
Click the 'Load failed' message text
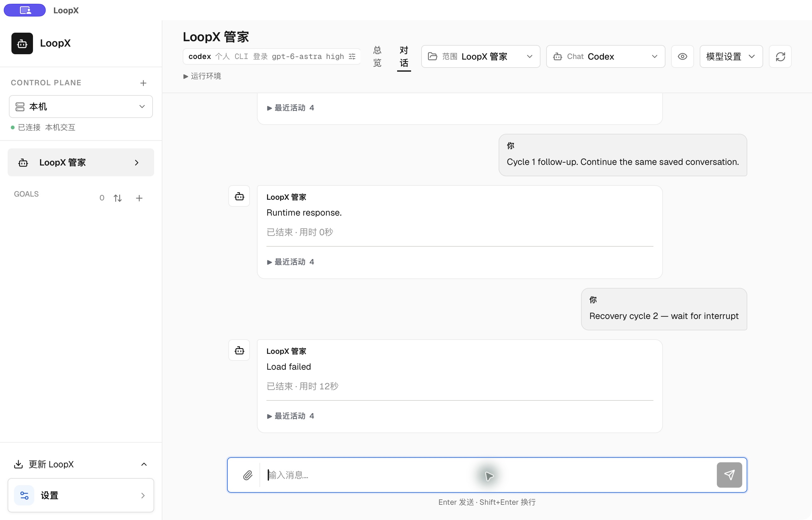click(288, 367)
